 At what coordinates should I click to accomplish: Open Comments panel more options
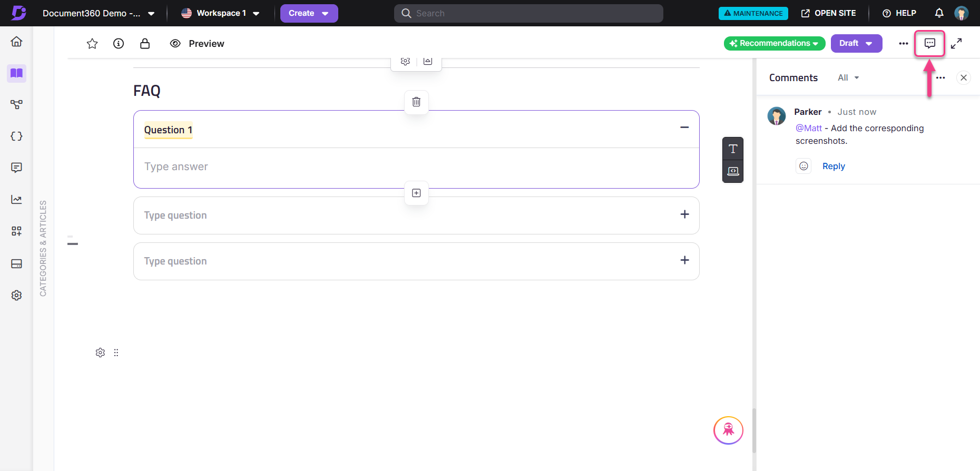940,77
